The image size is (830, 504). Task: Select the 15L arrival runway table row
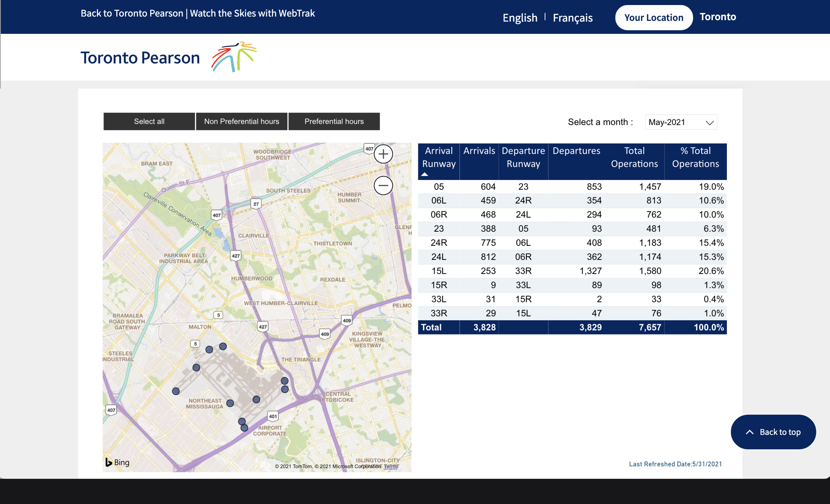coord(439,271)
